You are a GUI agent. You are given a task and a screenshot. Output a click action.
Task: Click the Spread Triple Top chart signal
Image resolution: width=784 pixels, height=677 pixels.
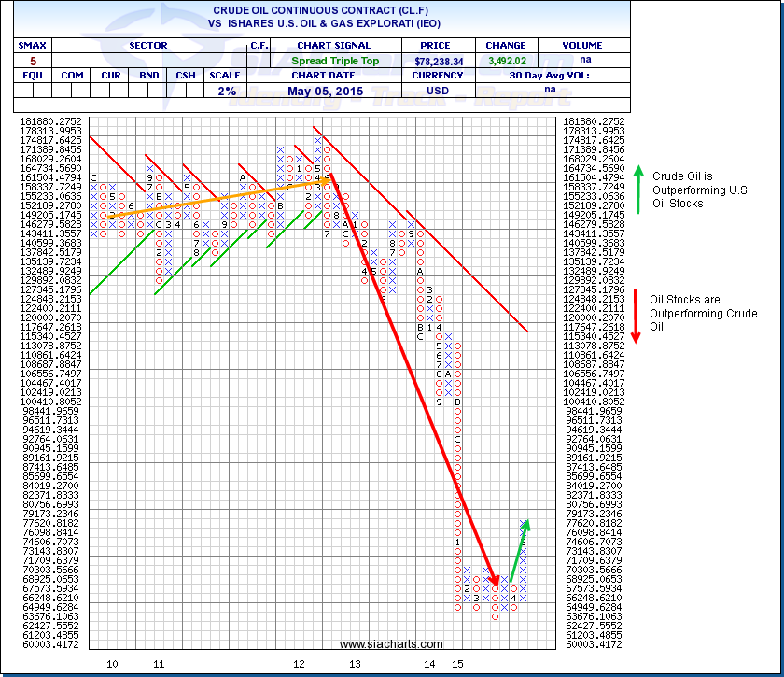322,60
